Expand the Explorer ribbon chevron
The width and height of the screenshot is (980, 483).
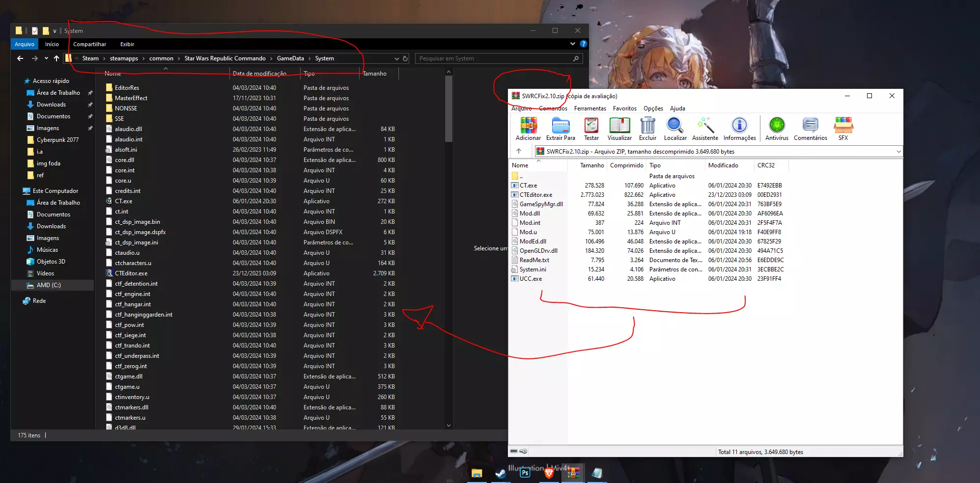(572, 44)
